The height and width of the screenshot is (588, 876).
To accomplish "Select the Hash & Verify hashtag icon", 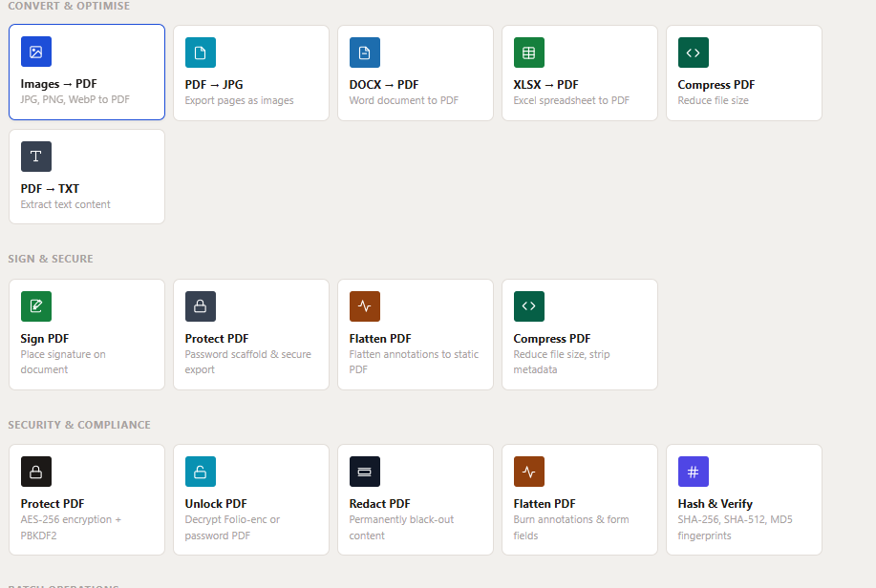I will [693, 471].
